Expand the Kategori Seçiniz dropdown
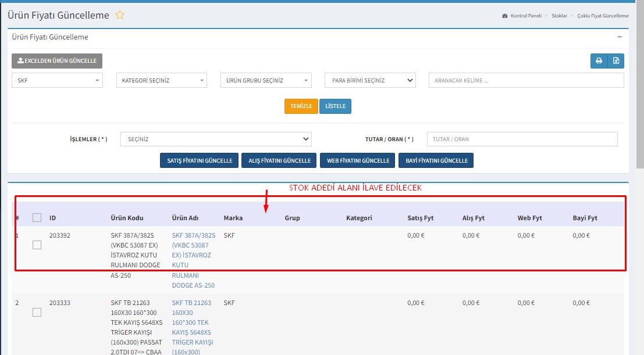The image size is (644, 355). coord(161,81)
